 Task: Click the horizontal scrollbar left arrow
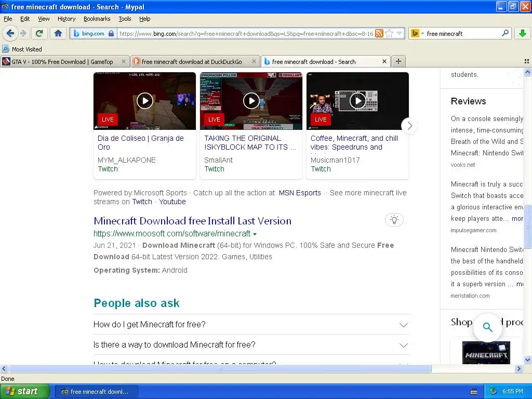point(4,369)
